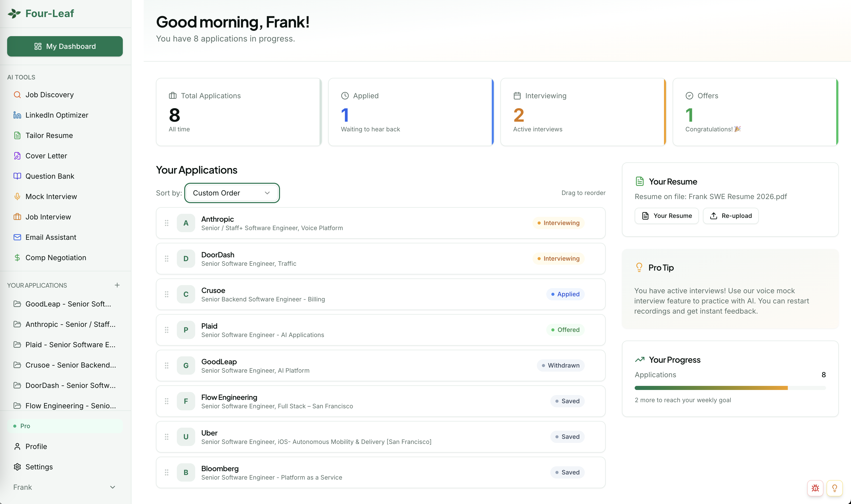This screenshot has width=851, height=504.
Task: Open the Plaid application card
Action: [x=380, y=330]
